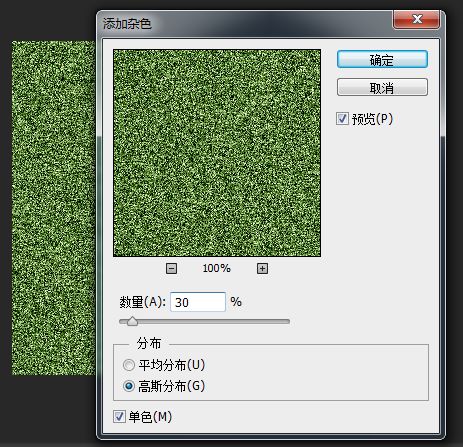This screenshot has width=463, height=447.
Task: Click the zoom out minus icon
Action: pos(171,268)
